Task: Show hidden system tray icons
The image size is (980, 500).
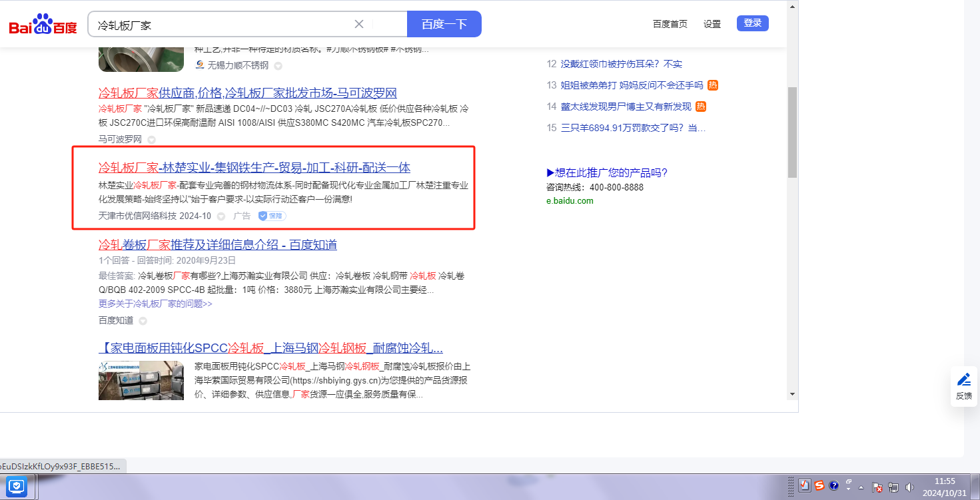Action: [x=861, y=487]
